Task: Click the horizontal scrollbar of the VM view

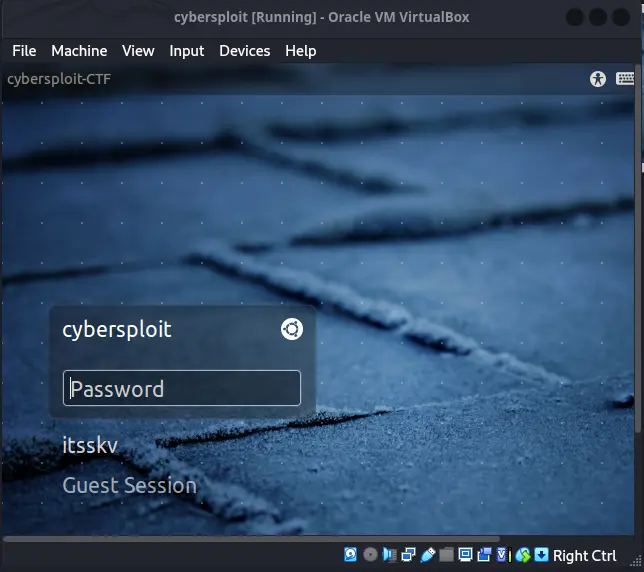Action: click(x=251, y=539)
